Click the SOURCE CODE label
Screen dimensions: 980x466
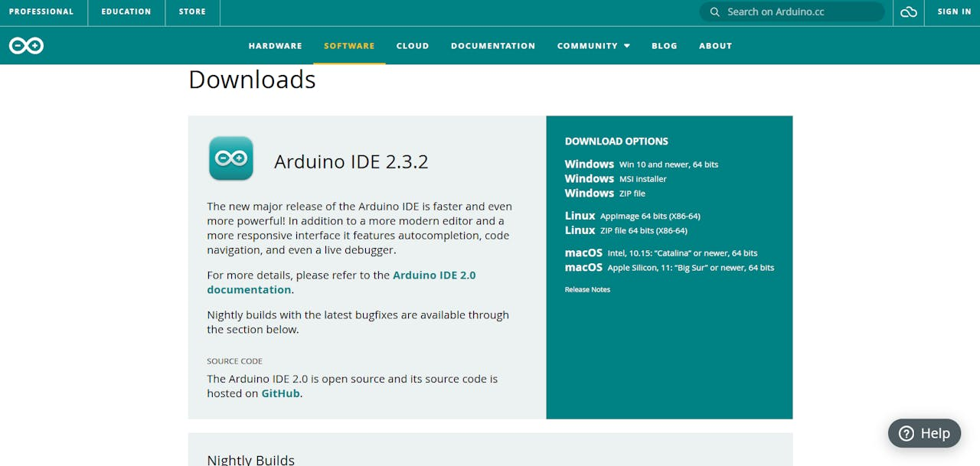click(234, 361)
